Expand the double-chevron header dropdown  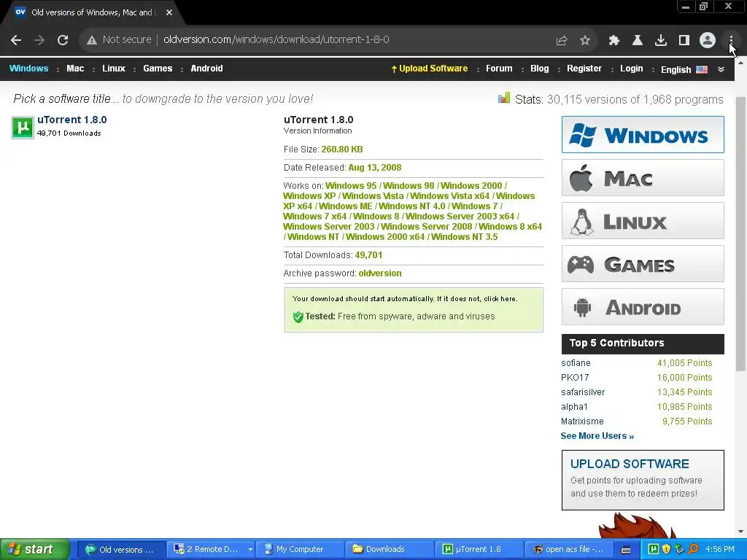click(721, 69)
